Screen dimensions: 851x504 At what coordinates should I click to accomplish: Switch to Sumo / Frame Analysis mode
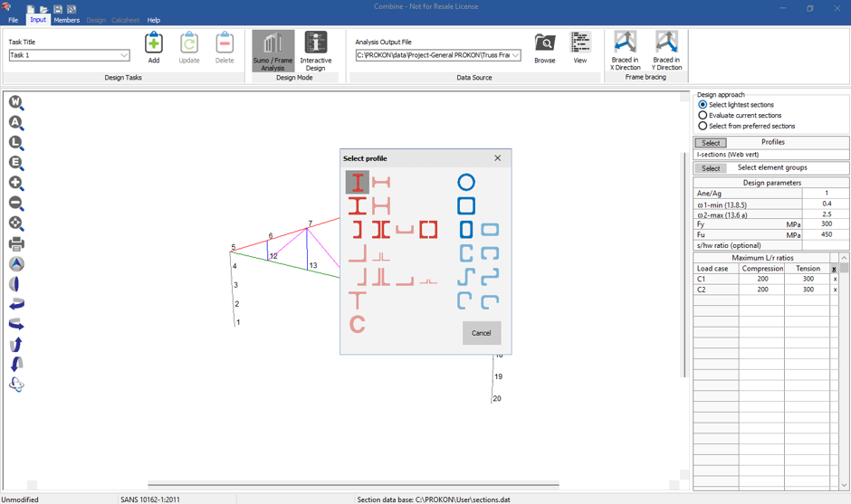(273, 51)
